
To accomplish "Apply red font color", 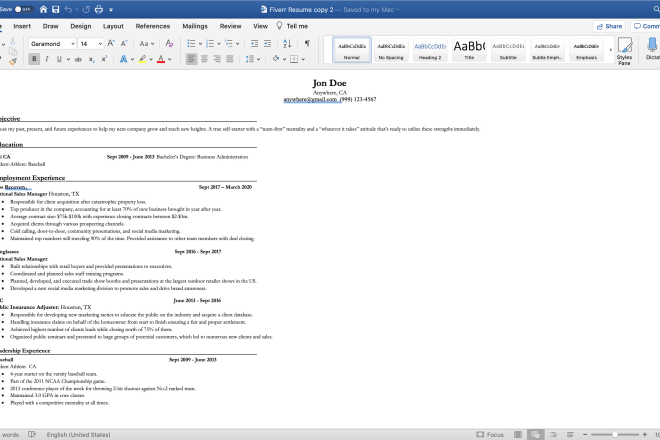I will click(161, 59).
